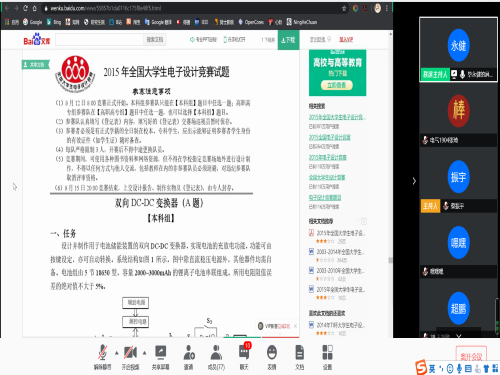Turn on the video camera
This screenshot has width=500, height=375.
[x=130, y=357]
